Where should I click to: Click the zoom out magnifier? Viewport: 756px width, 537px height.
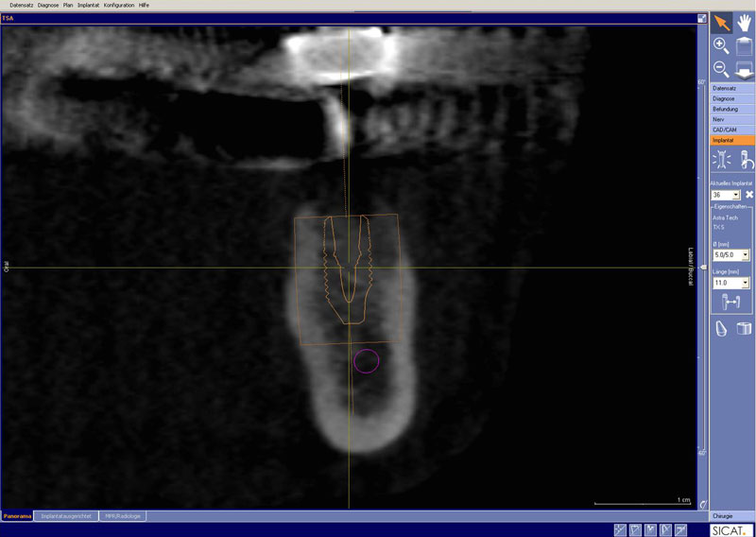720,68
